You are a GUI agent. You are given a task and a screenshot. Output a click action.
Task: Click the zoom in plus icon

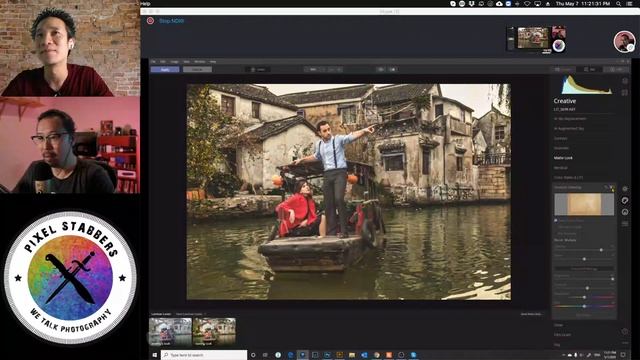point(339,69)
